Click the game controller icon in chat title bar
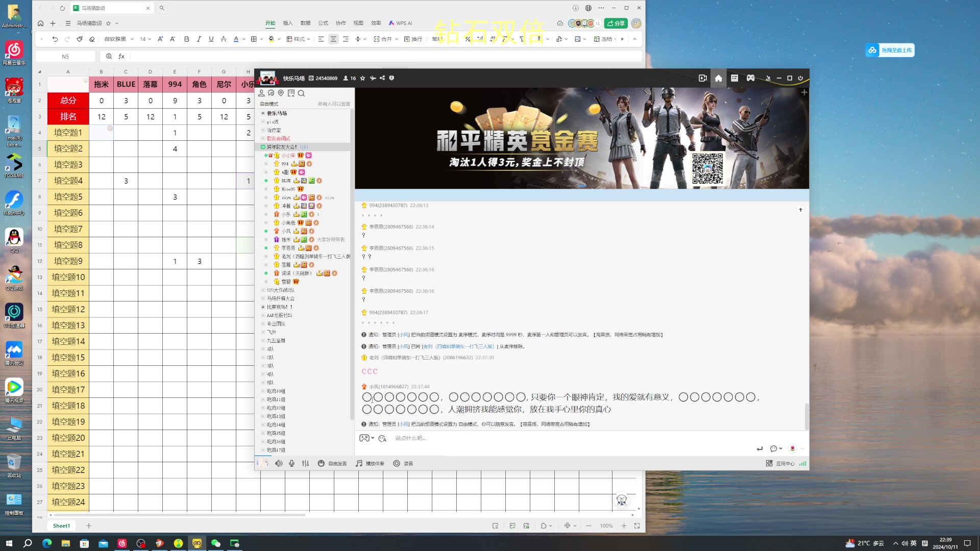The height and width of the screenshot is (551, 980). pos(750,78)
